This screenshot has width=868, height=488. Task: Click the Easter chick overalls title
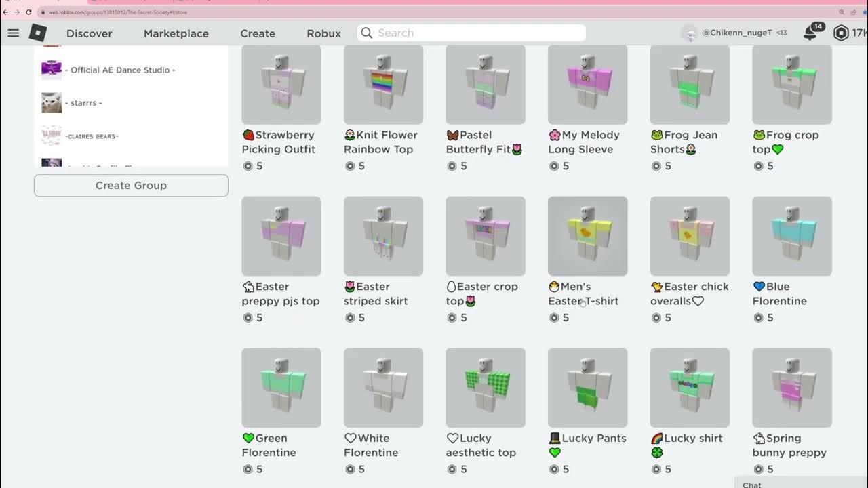[690, 293]
